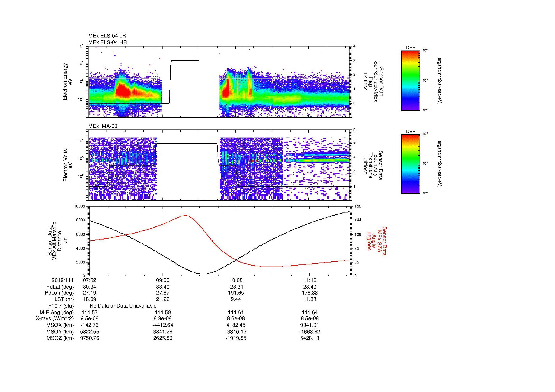Click the lower DEF 'ergs/(cm**2-sr-sec-eV)' units label
The image size is (555, 392).
440,164
